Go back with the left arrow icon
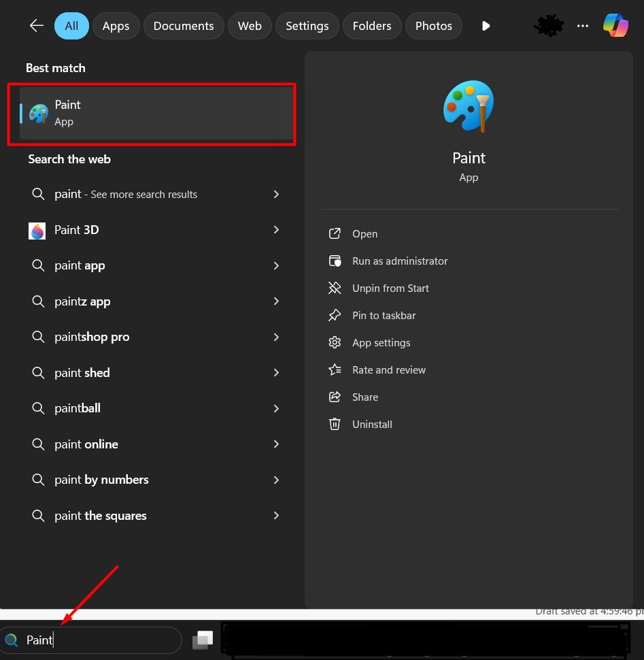Screen dimensions: 644x660 pos(37,26)
